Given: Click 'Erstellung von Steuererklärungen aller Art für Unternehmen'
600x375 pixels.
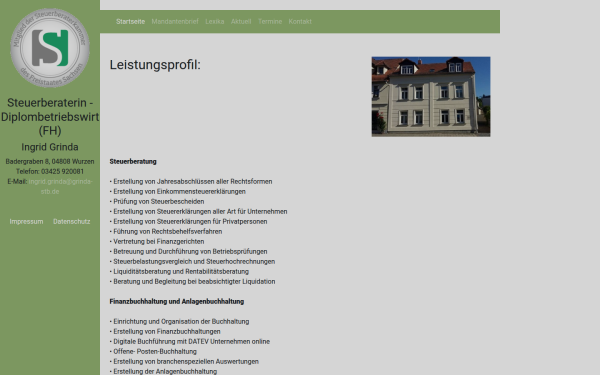Looking at the screenshot, I should [x=198, y=211].
